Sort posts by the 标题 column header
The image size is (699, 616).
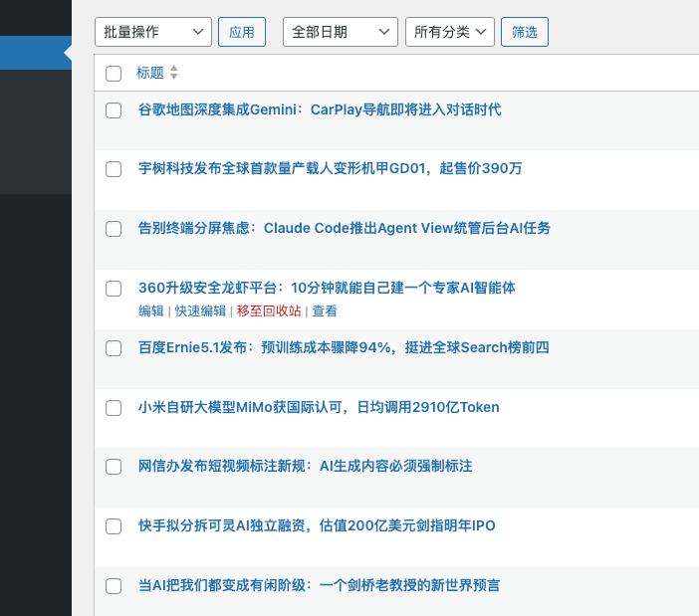click(150, 73)
